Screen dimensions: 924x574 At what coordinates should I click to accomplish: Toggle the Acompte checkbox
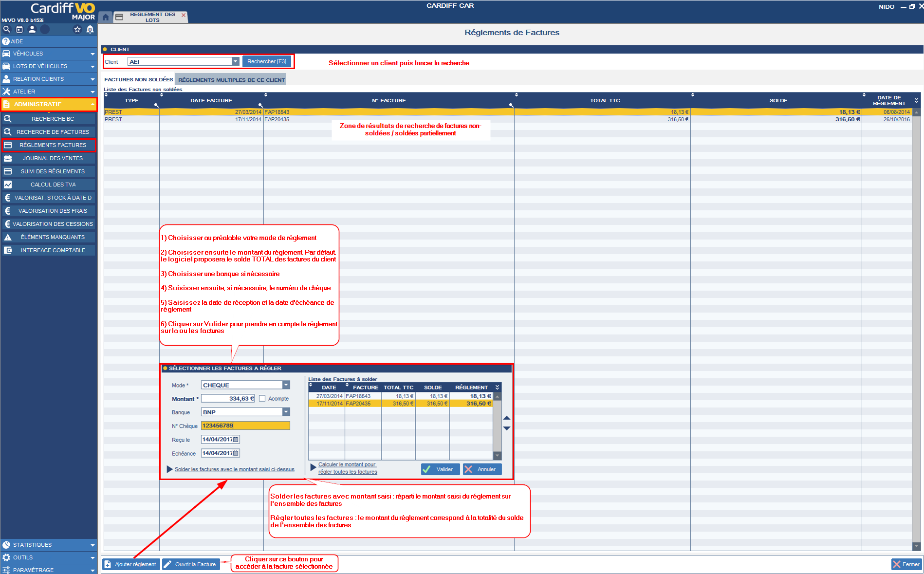pyautogui.click(x=262, y=398)
